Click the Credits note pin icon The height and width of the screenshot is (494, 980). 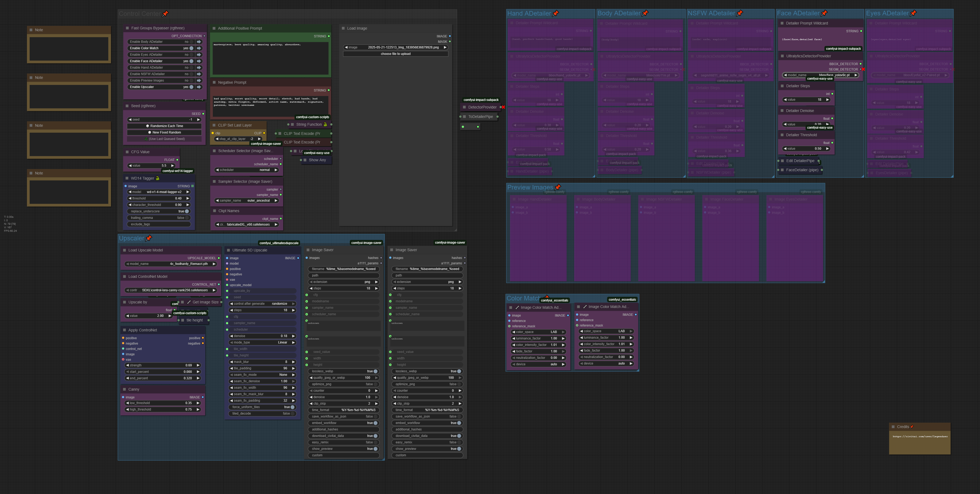[x=912, y=427]
